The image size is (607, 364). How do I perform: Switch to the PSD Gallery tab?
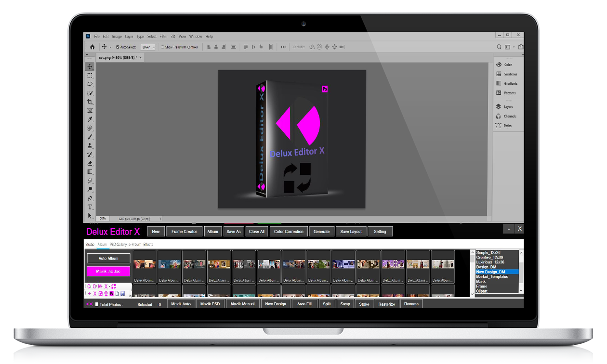pos(118,245)
